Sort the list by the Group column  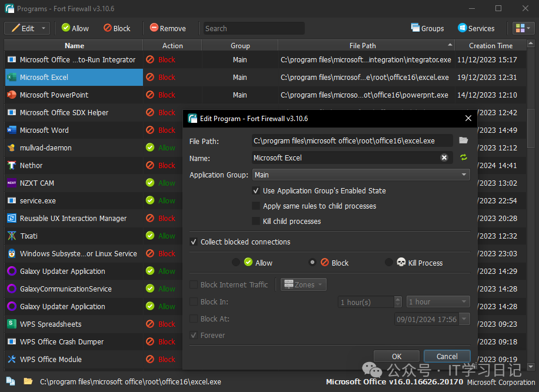[240, 45]
